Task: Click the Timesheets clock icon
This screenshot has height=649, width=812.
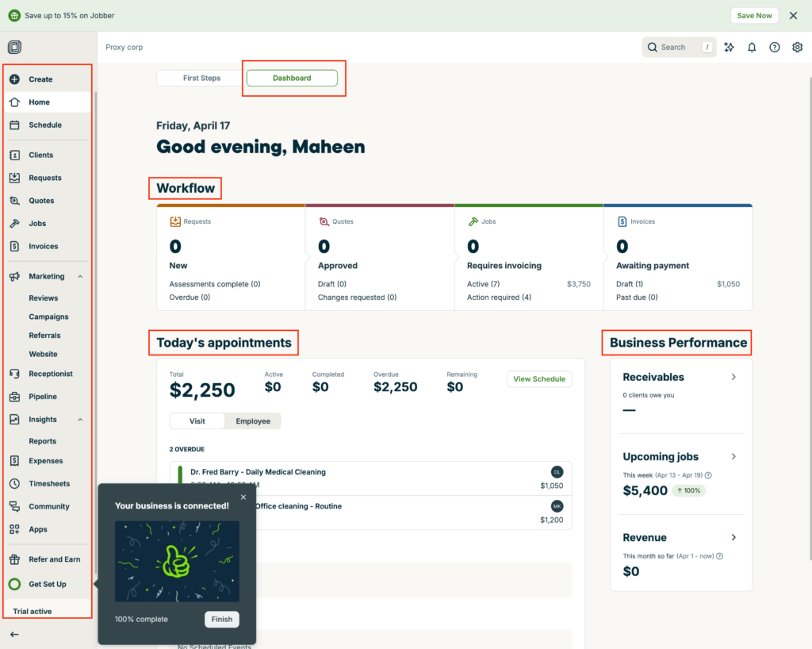Action: (x=14, y=483)
